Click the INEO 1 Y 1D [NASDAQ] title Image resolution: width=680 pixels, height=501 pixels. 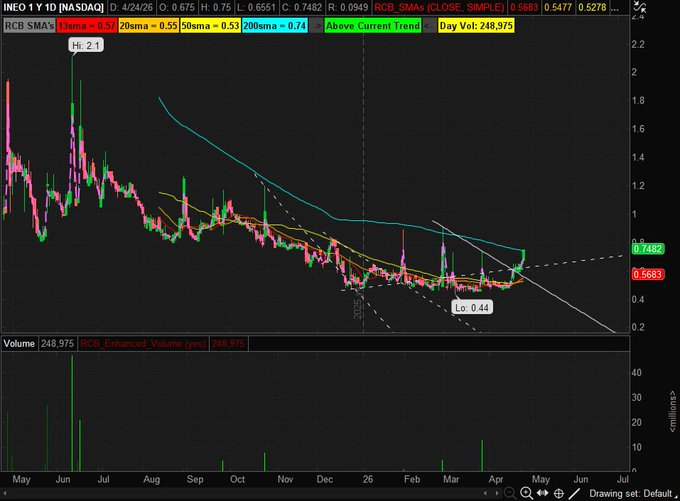(x=54, y=7)
